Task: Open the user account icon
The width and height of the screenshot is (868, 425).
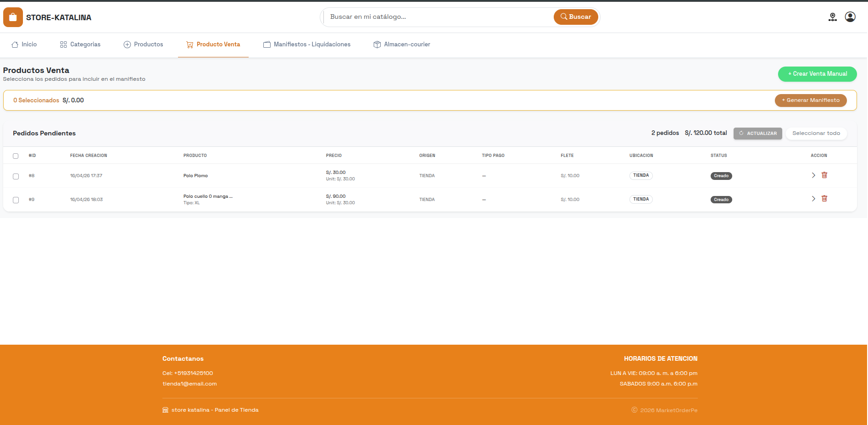Action: (850, 17)
